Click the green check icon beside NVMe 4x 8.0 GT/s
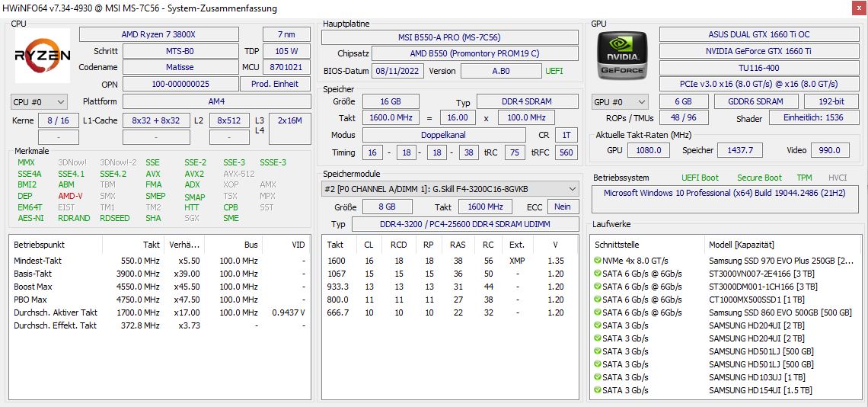The height and width of the screenshot is (407, 868). (x=597, y=261)
